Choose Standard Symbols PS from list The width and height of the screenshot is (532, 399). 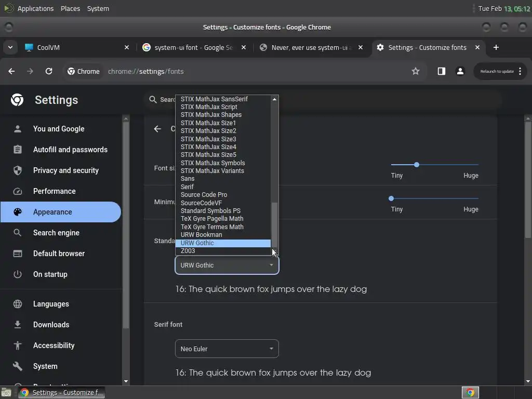(x=223, y=211)
